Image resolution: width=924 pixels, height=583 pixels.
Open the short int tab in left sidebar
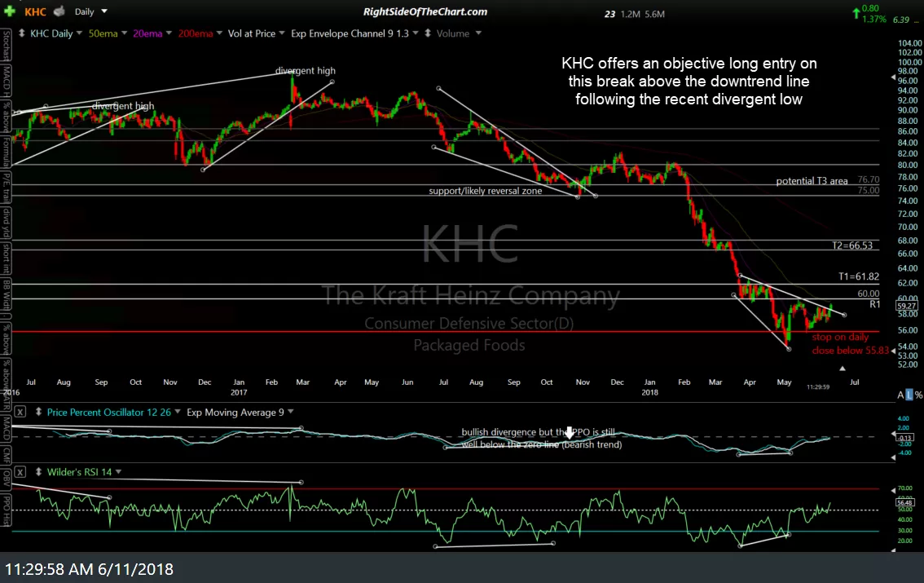click(x=6, y=260)
